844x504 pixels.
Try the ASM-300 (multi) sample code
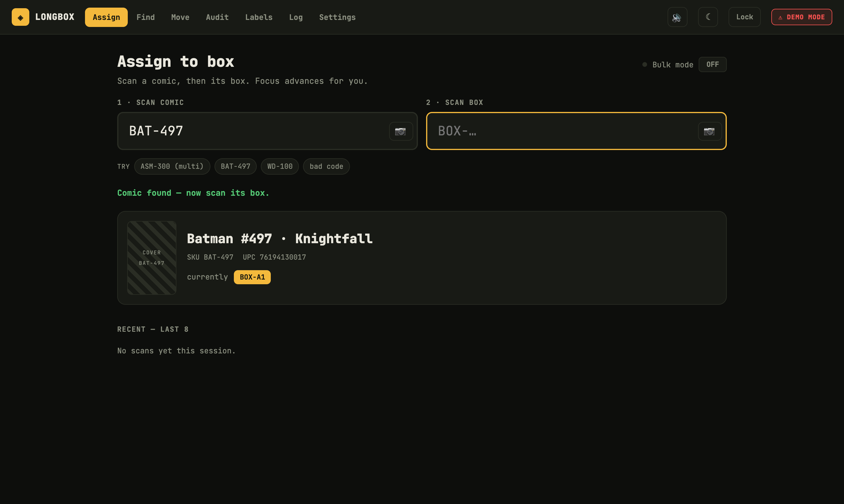(x=172, y=166)
